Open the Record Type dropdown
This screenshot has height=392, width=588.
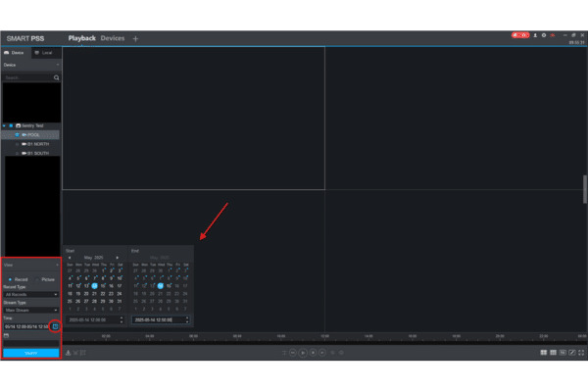pyautogui.click(x=30, y=294)
